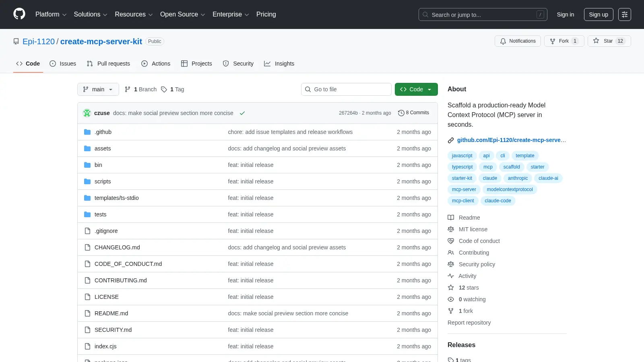Click the Readme book icon
The width and height of the screenshot is (644, 362).
451,218
